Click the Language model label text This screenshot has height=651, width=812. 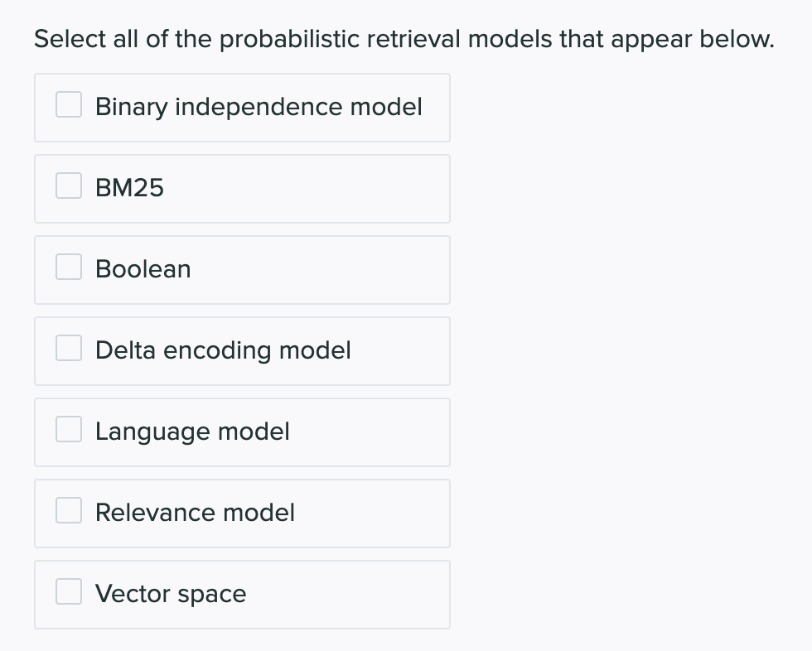click(x=192, y=432)
